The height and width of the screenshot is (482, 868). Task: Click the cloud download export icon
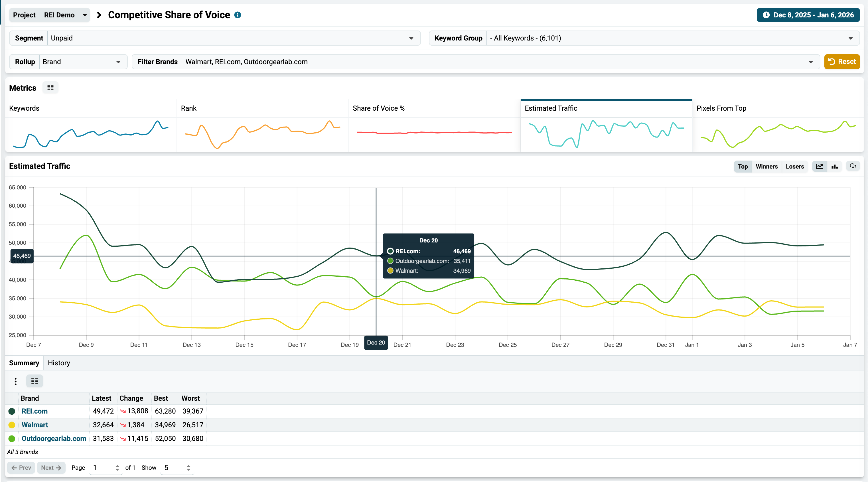pos(853,166)
